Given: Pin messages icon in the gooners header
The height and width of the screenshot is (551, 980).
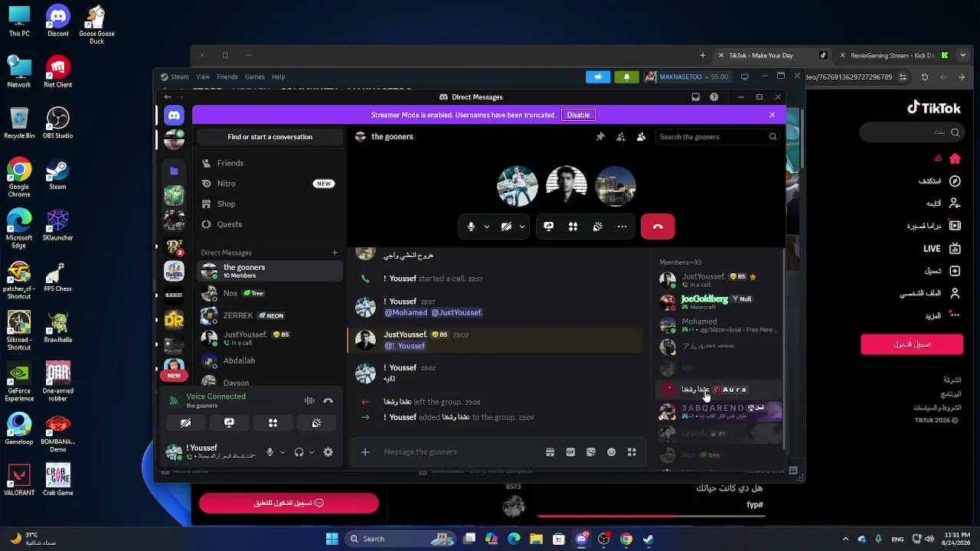Looking at the screenshot, I should tap(600, 137).
